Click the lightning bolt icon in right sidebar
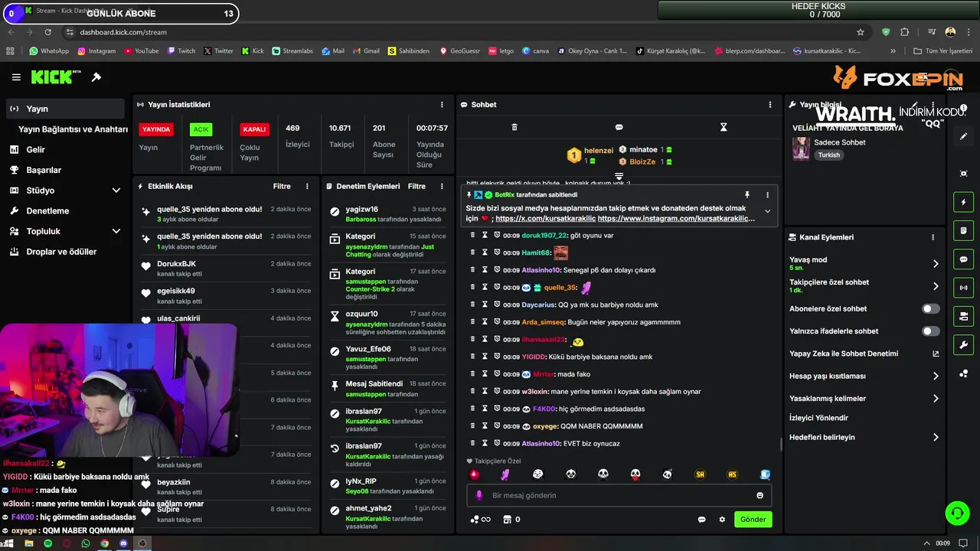The width and height of the screenshot is (980, 551). point(964,202)
